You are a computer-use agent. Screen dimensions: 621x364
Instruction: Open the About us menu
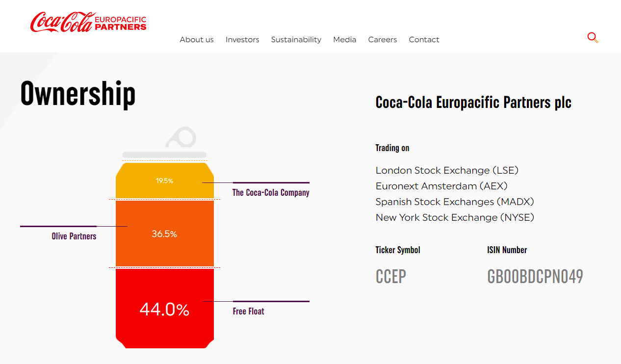click(x=197, y=40)
